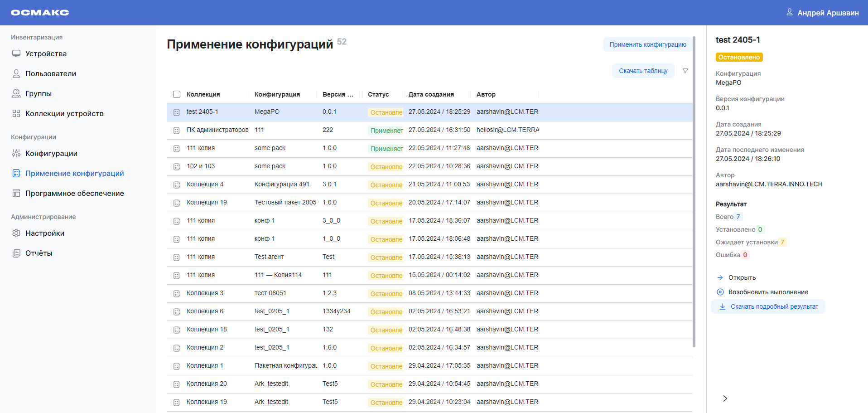Click Скачать таблицу button
The image size is (868, 413).
coord(643,71)
